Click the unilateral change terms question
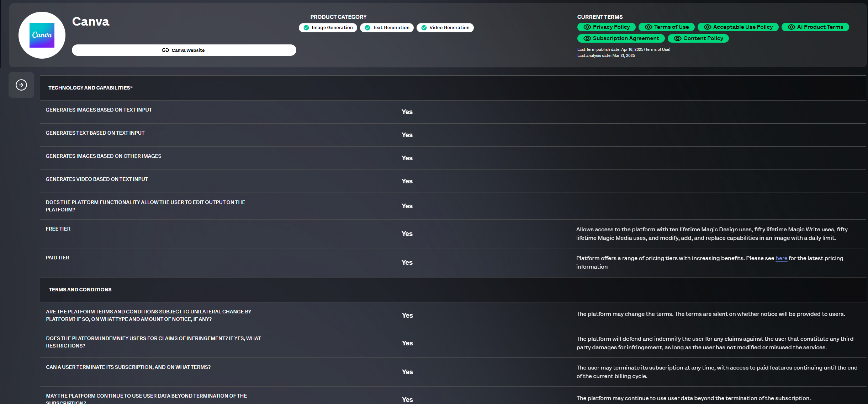Viewport: 868px width, 404px height. click(149, 316)
